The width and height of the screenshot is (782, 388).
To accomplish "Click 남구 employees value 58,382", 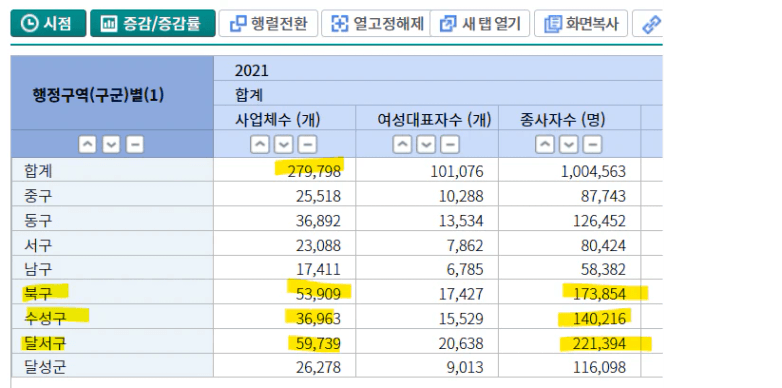I will pos(603,269).
